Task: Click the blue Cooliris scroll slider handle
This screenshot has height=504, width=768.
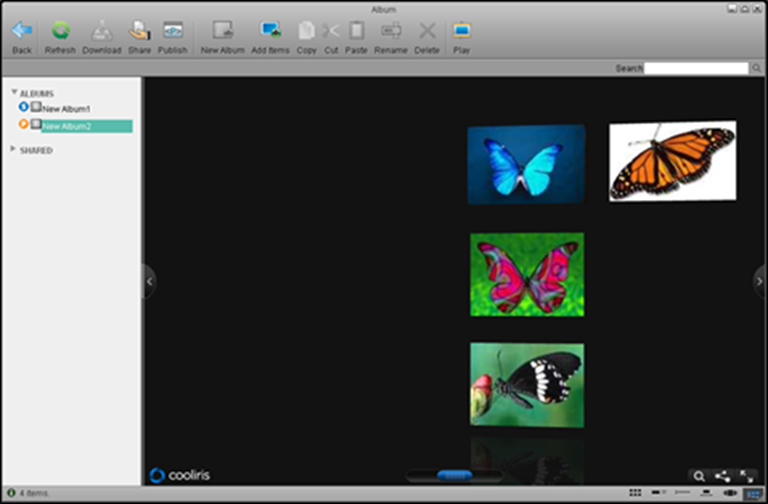Action: pos(454,476)
